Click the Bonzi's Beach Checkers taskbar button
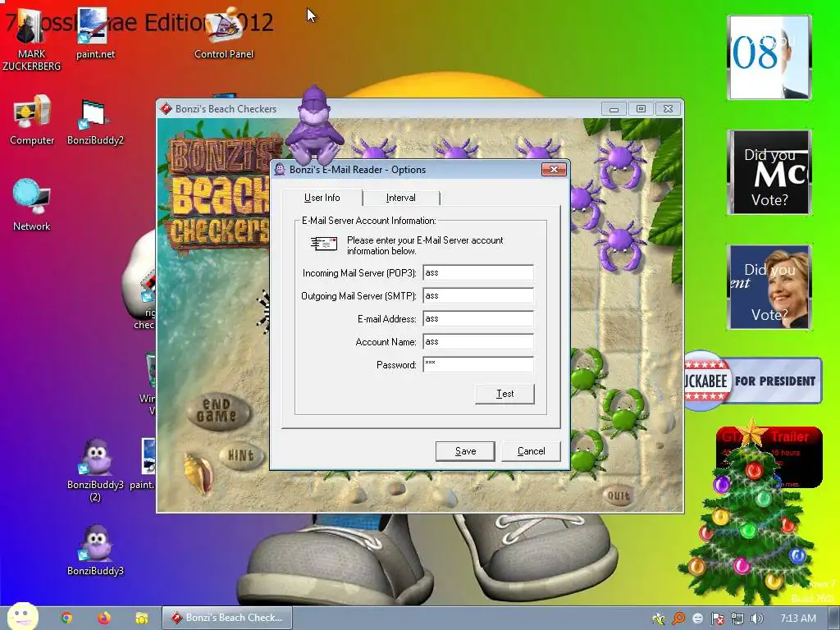 pos(228,618)
